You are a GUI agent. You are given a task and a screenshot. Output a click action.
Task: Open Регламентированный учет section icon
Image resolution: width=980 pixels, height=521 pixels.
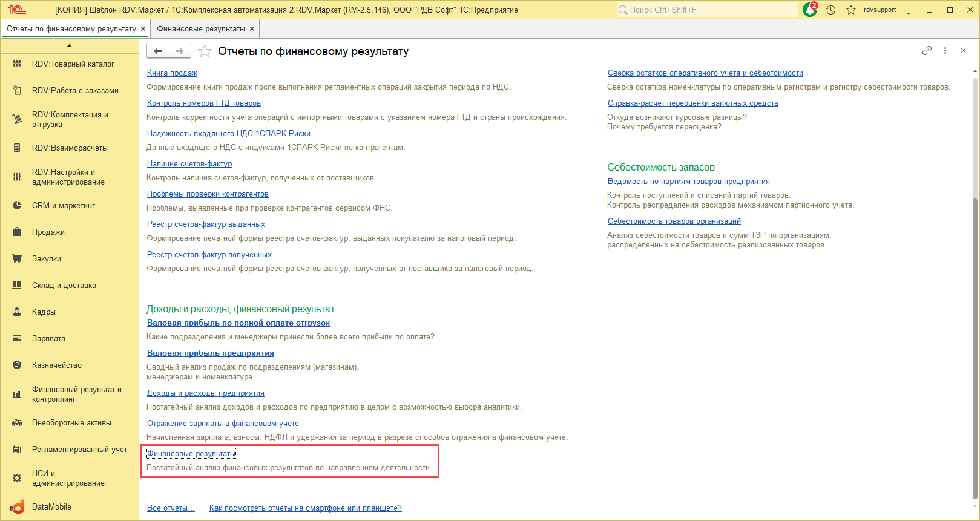pyautogui.click(x=17, y=450)
